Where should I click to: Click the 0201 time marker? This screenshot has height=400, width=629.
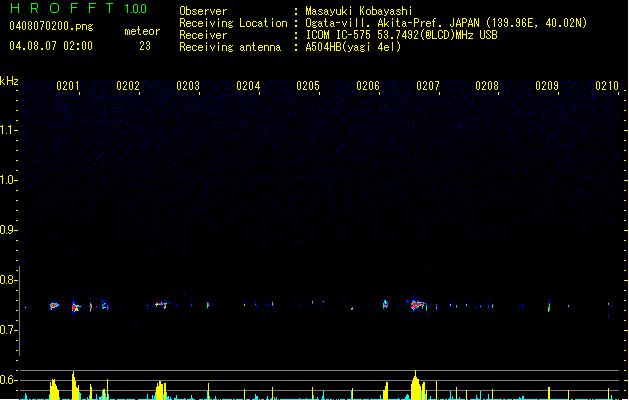click(68, 86)
